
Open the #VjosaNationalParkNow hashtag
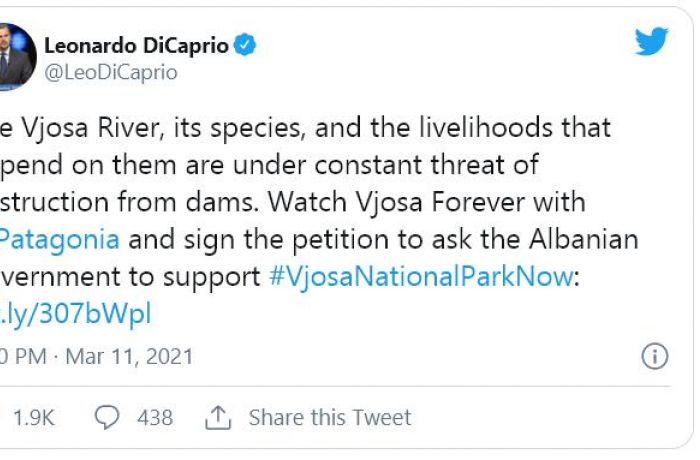click(421, 276)
